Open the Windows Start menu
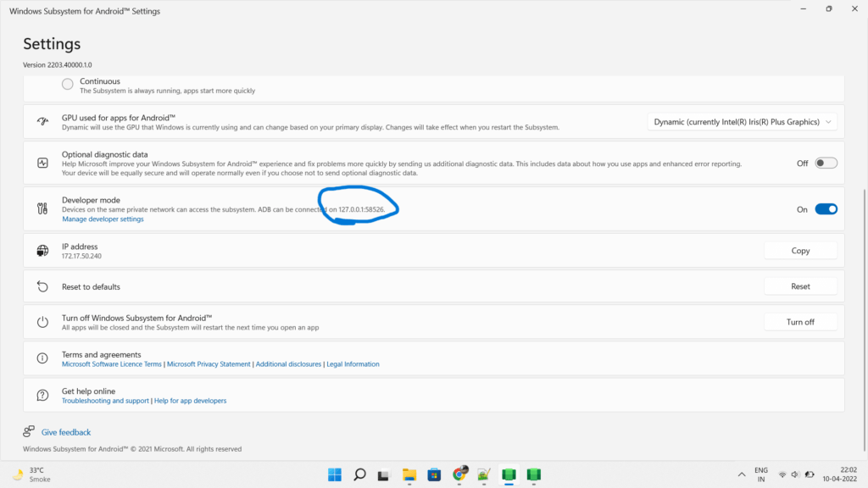The width and height of the screenshot is (868, 488). 335,474
